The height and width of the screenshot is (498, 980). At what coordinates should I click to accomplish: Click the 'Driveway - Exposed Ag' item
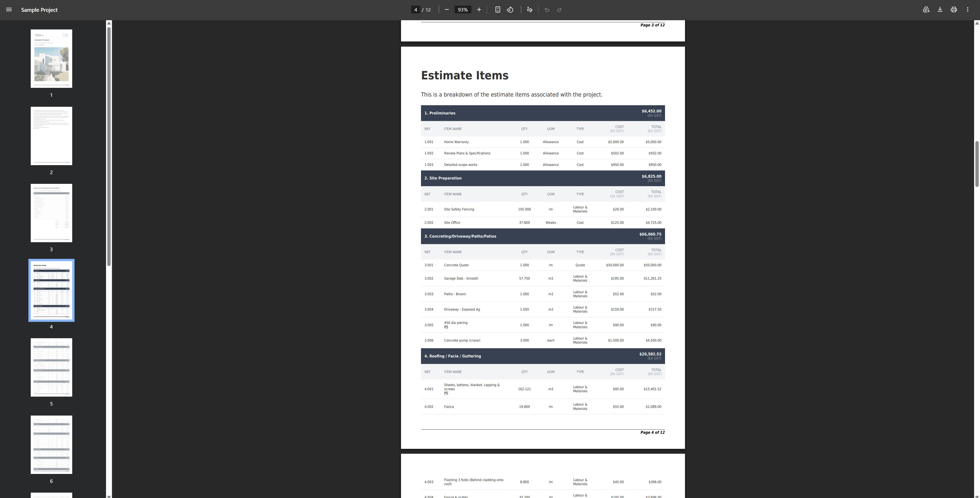[462, 309]
